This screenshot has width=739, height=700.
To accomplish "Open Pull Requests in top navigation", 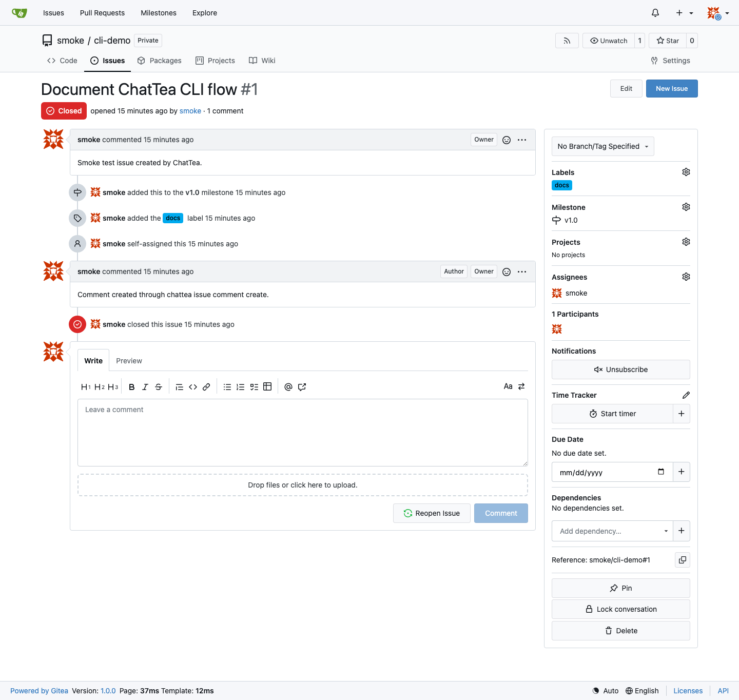I will tap(102, 13).
